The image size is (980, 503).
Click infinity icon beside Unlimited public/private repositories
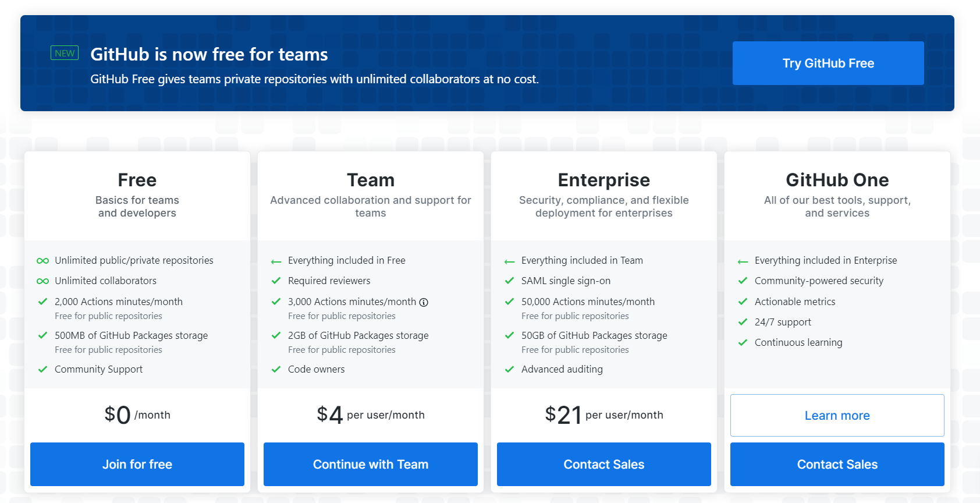[x=42, y=261]
